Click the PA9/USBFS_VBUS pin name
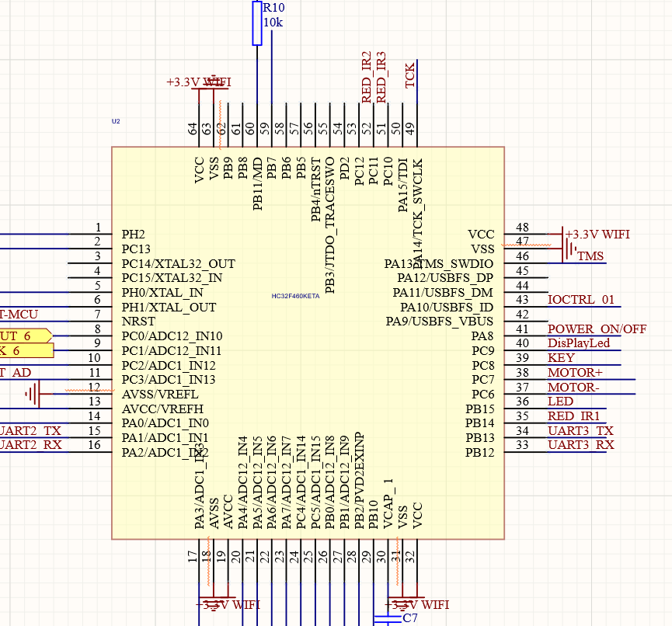This screenshot has width=672, height=626. coord(440,322)
